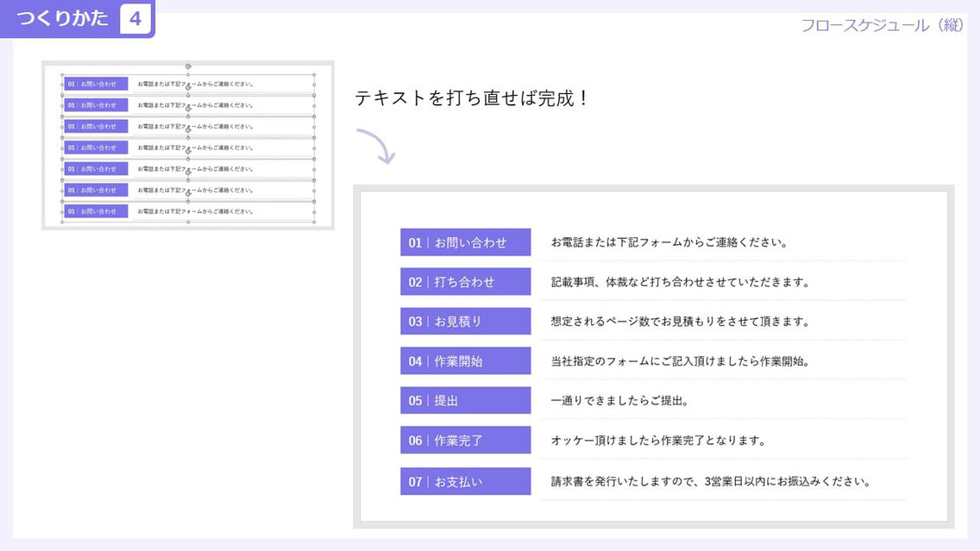Click the '06 | 作業完了' purple label

point(466,441)
